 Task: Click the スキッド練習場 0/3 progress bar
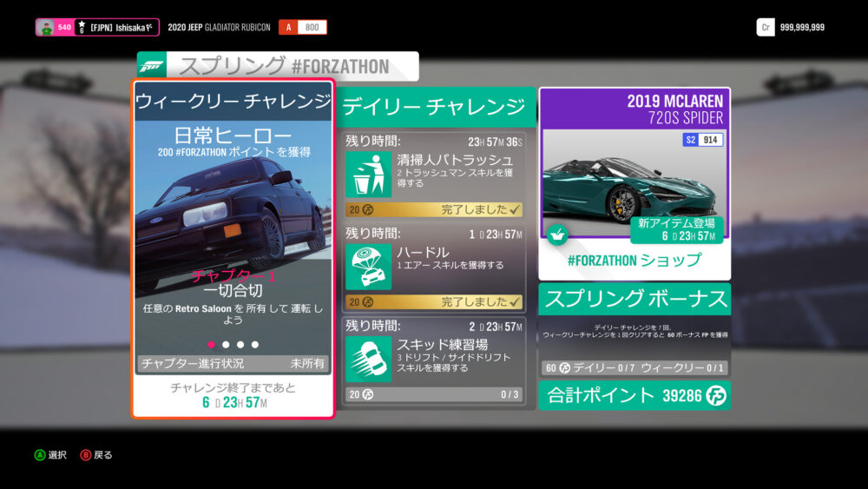click(x=435, y=394)
